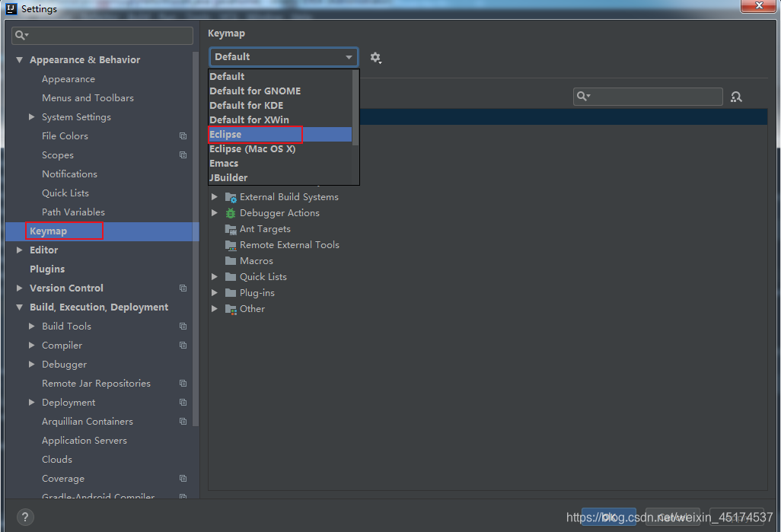Click the External Build Systems folder icon

click(231, 197)
